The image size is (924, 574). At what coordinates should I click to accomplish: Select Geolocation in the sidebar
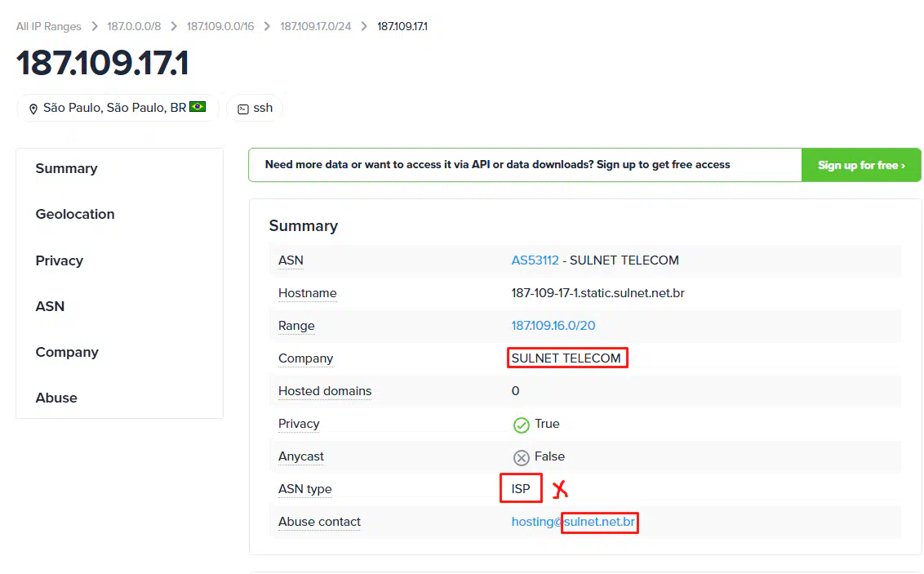pos(75,214)
